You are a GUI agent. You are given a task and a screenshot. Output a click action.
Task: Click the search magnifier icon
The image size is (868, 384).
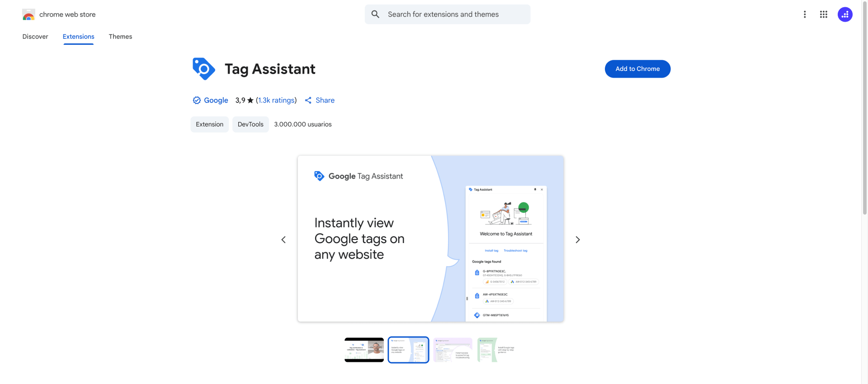pos(375,14)
